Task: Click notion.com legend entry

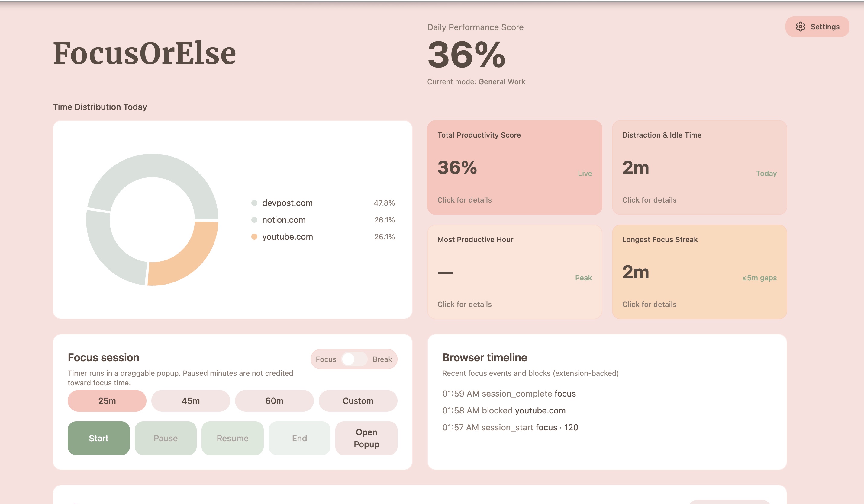Action: [x=284, y=220]
